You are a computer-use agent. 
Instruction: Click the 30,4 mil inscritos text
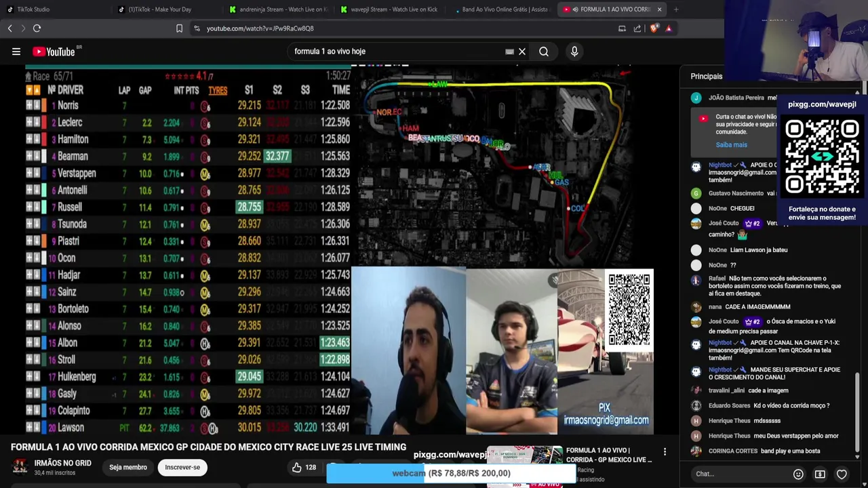[x=55, y=473]
